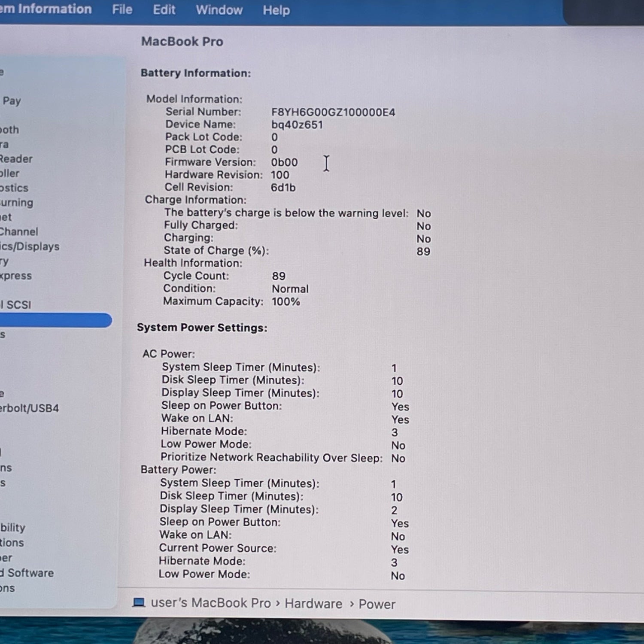Click "Sleep on Power Button:" under Battery Power
This screenshot has height=644, width=644.
pos(220,522)
